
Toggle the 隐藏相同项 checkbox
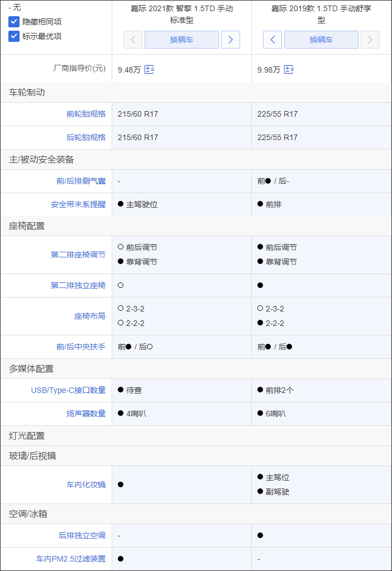[x=14, y=22]
